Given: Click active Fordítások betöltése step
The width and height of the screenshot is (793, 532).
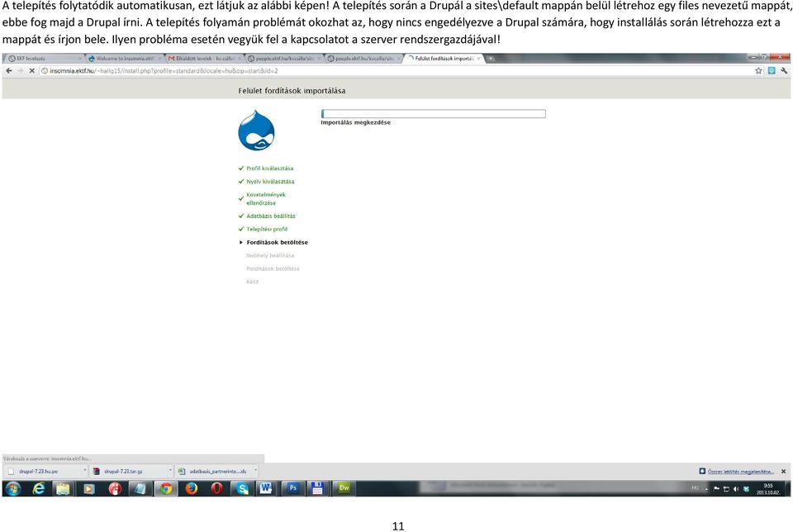Looking at the screenshot, I should coord(278,242).
